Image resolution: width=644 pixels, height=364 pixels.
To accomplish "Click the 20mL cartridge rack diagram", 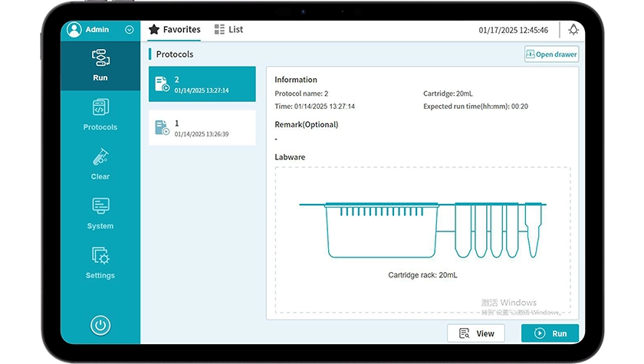I will click(422, 230).
